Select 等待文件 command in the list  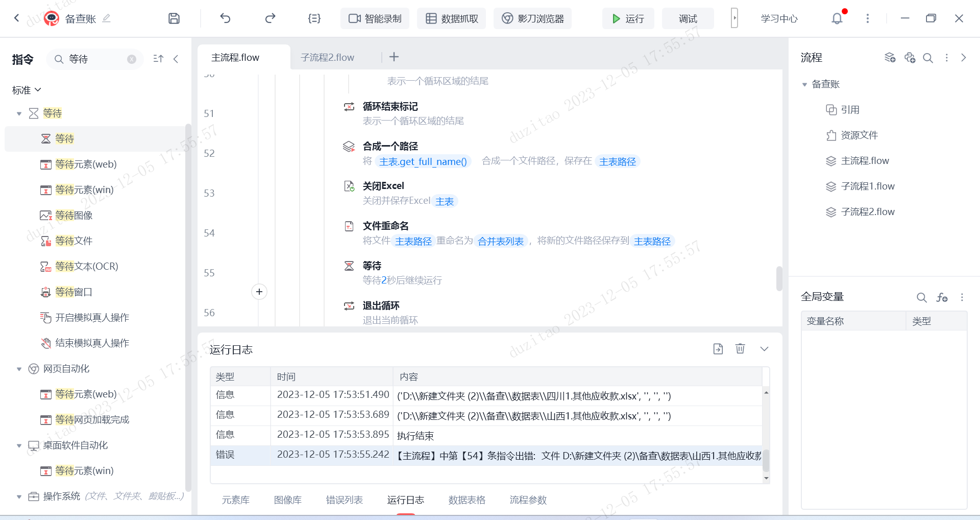pyautogui.click(x=74, y=241)
